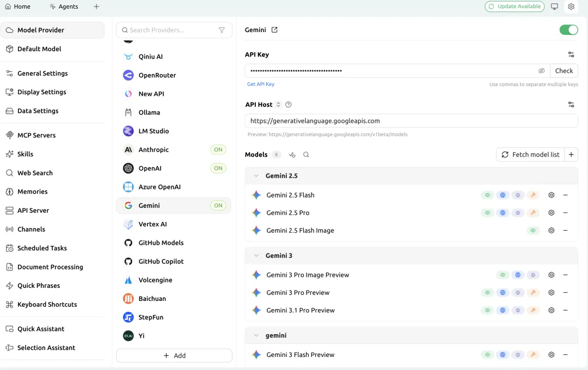Open Selection Assistant settings
The width and height of the screenshot is (588, 370).
[52, 348]
